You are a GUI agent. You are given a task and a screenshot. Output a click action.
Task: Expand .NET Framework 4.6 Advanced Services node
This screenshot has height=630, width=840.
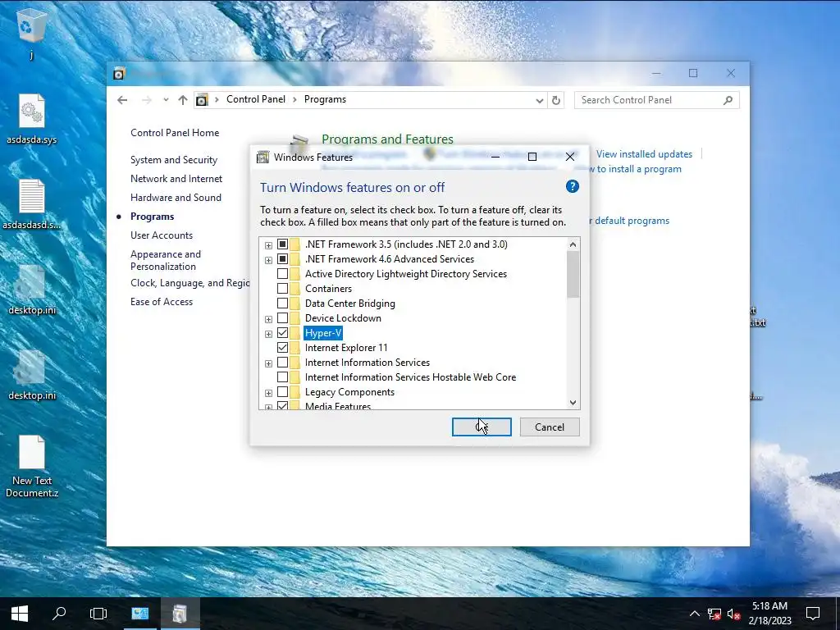pyautogui.click(x=268, y=260)
